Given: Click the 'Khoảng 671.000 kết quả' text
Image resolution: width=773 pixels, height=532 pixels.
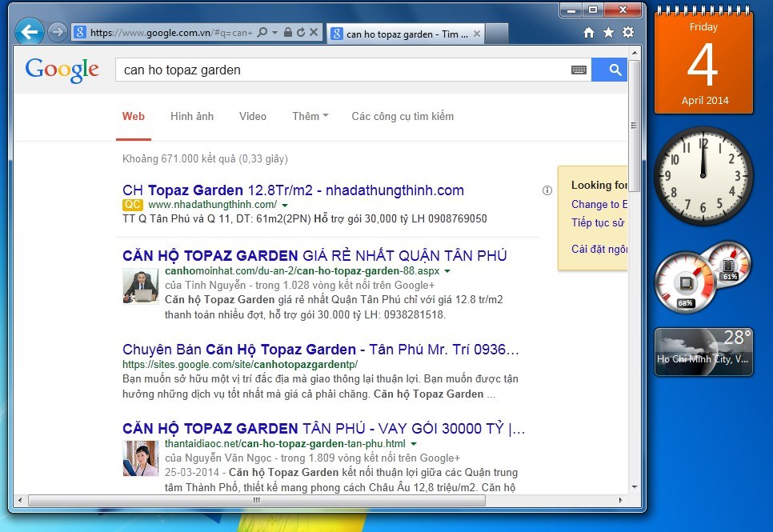Looking at the screenshot, I should pos(205,158).
